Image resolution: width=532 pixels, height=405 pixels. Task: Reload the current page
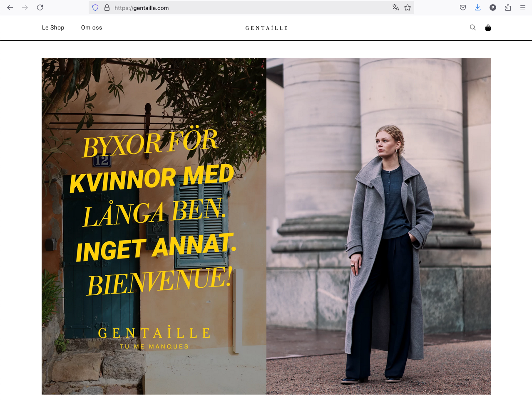click(x=40, y=7)
